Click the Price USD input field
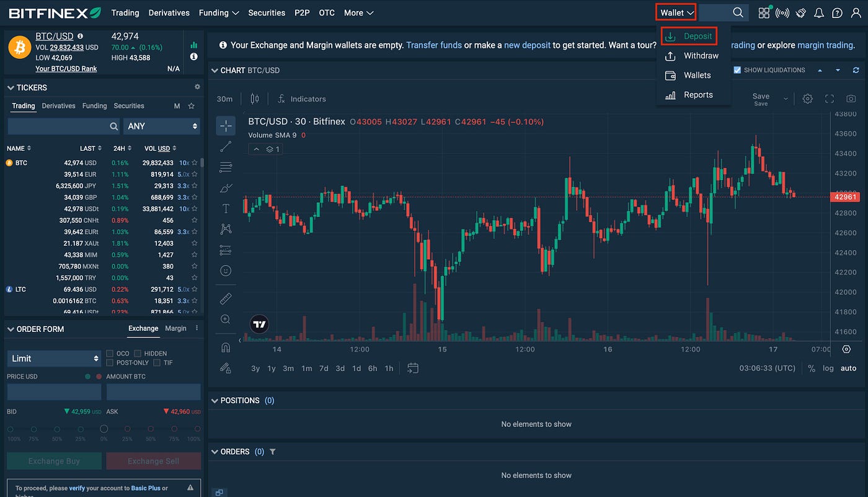The height and width of the screenshot is (497, 868). click(54, 392)
